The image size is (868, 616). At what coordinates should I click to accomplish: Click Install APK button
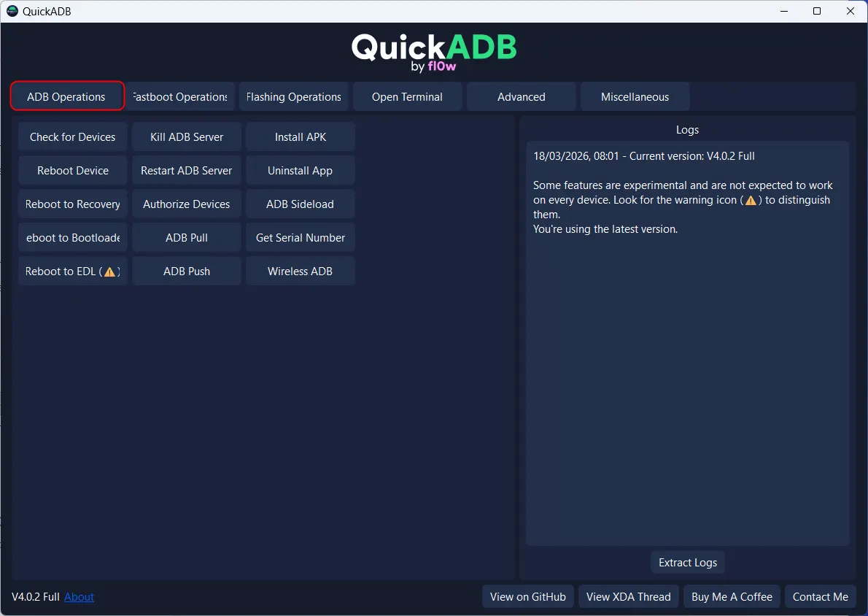tap(301, 136)
